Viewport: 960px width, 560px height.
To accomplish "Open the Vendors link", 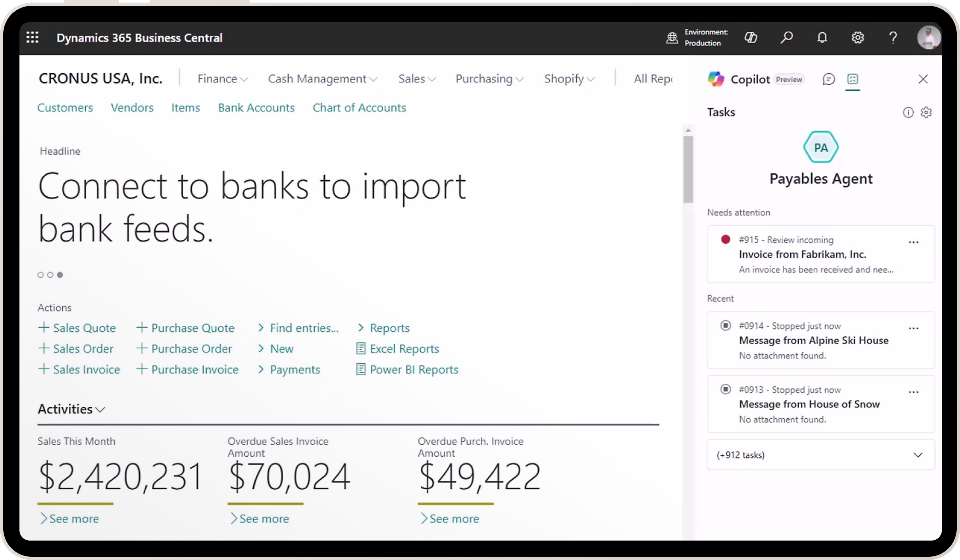I will pyautogui.click(x=132, y=108).
